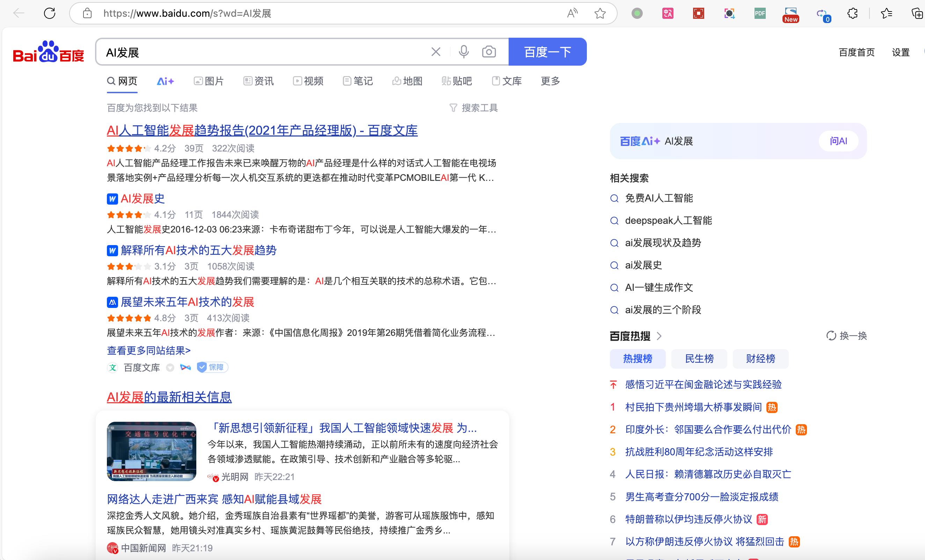Screen dimensions: 925x560
Task: Open 搜索工具 filter options
Action: (473, 108)
